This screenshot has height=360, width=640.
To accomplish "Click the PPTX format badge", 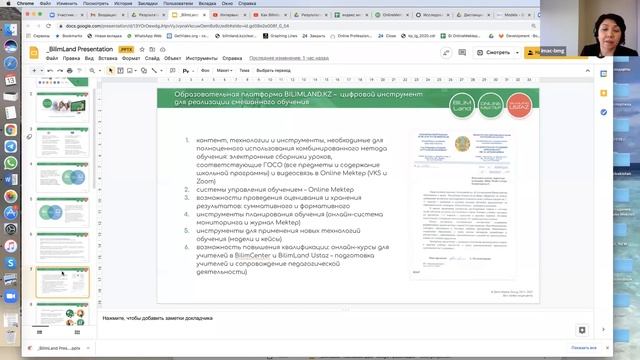I will point(126,49).
